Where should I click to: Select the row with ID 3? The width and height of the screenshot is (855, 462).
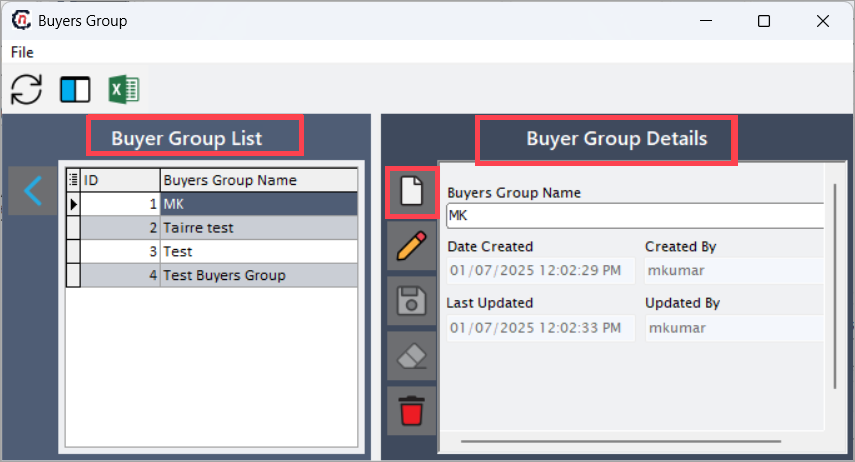click(x=212, y=251)
